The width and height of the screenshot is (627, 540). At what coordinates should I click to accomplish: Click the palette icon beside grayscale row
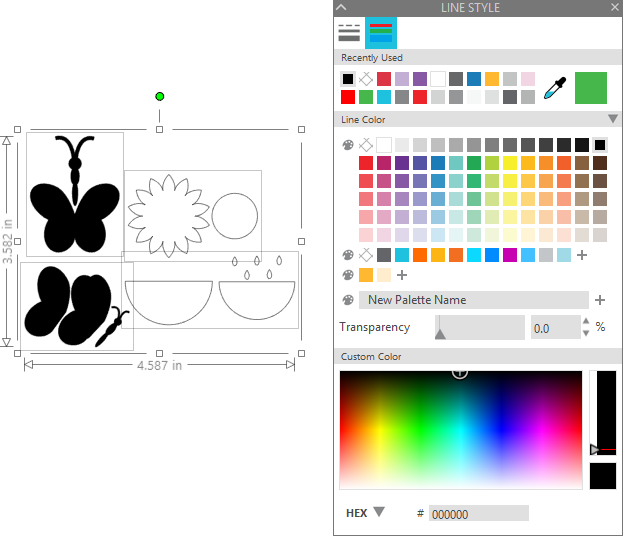pyautogui.click(x=348, y=145)
